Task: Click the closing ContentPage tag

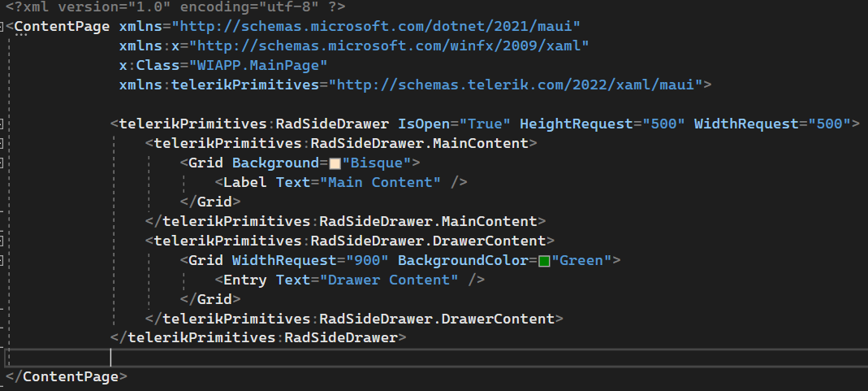Action: click(66, 377)
